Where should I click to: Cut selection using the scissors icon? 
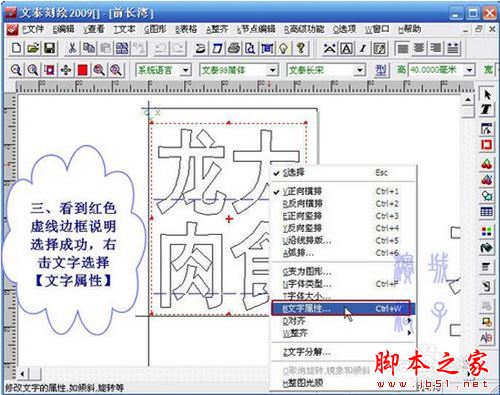point(72,49)
